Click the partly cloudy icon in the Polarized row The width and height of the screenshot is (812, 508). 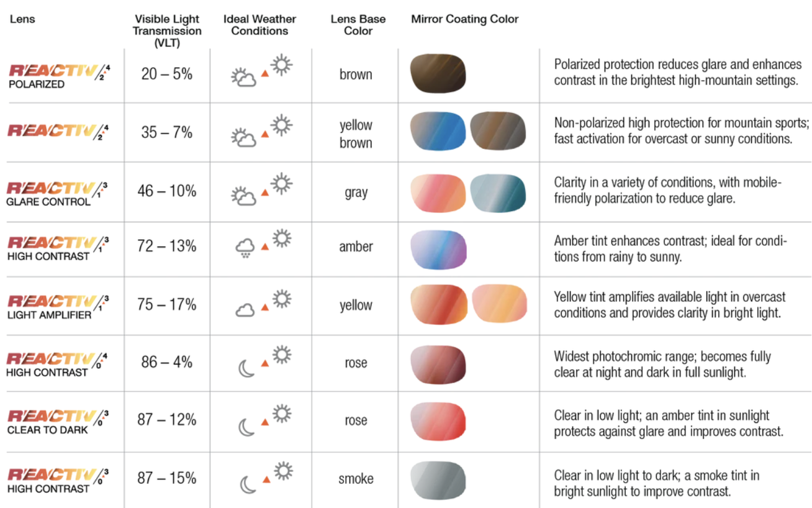243,78
